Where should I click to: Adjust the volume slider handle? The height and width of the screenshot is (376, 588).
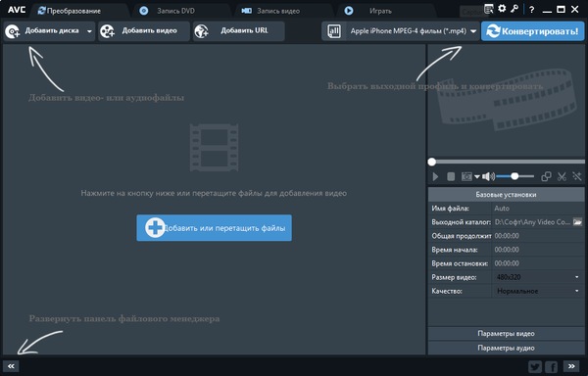pyautogui.click(x=514, y=176)
